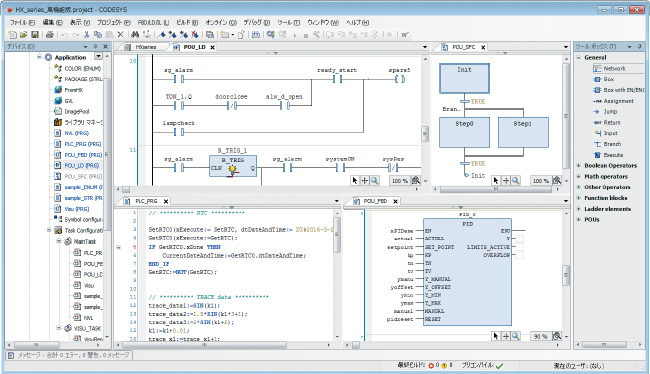
Task: Pick the Execute item in the toolbox
Action: click(x=609, y=155)
